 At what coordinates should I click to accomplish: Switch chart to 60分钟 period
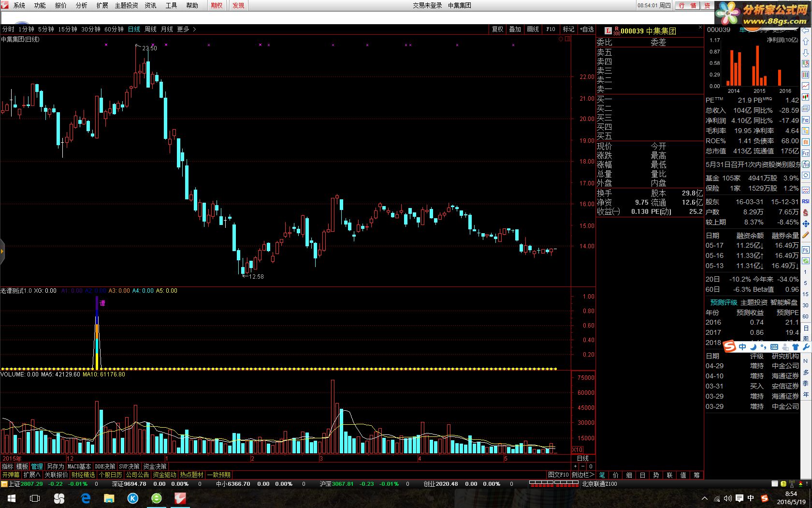114,29
